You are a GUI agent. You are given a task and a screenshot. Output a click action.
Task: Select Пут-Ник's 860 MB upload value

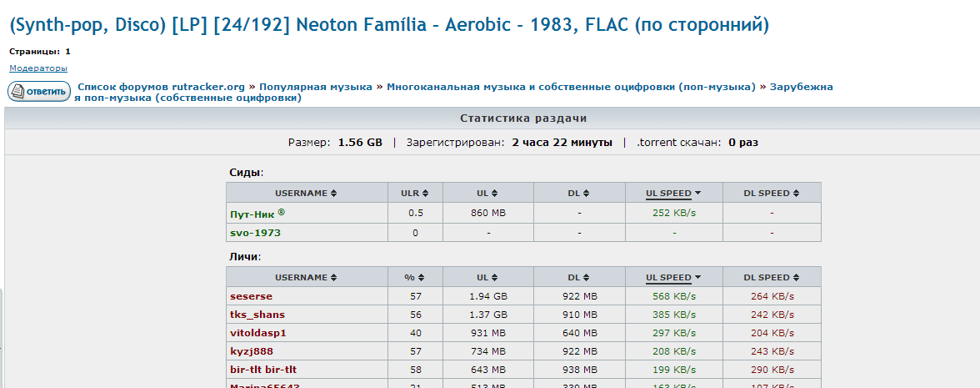pos(487,214)
